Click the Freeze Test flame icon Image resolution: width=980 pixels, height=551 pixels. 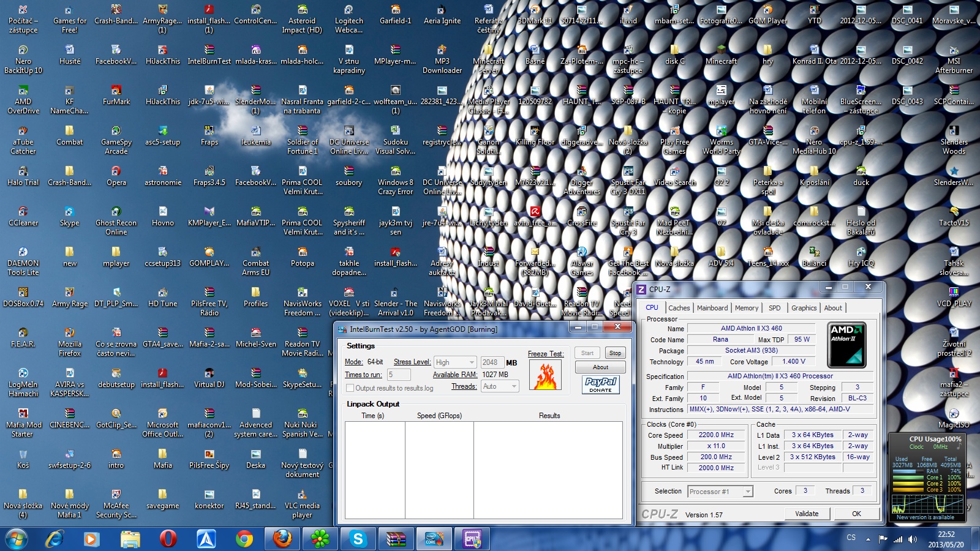pos(546,375)
